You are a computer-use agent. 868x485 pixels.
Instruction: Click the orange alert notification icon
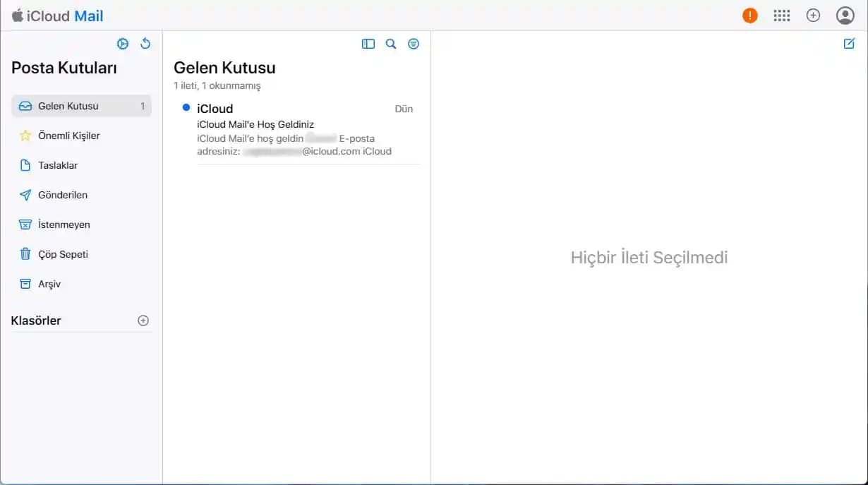(749, 14)
